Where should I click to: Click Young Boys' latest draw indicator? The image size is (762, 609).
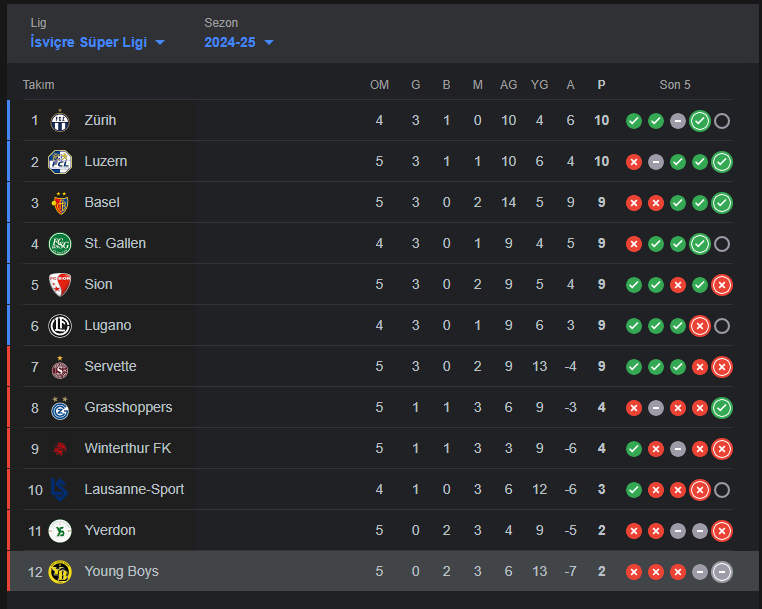coord(722,571)
